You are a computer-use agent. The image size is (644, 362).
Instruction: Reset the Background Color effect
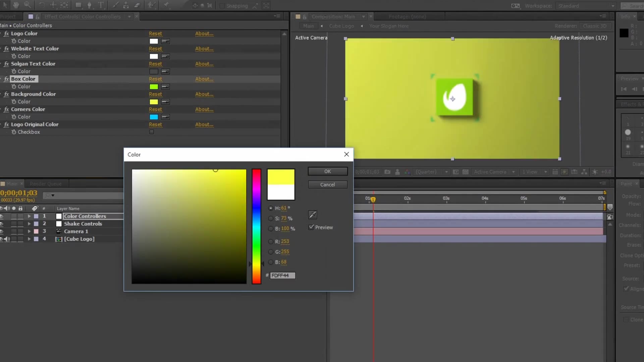(x=155, y=94)
